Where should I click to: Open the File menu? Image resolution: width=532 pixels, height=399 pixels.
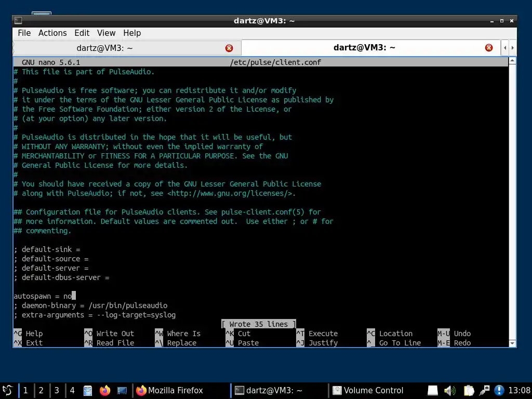click(24, 33)
